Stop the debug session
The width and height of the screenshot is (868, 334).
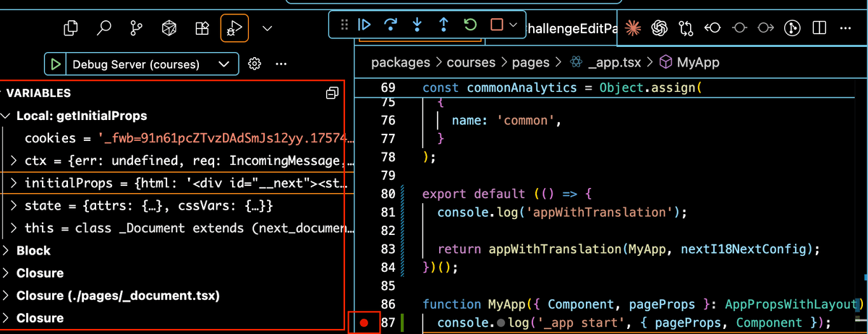pyautogui.click(x=496, y=25)
